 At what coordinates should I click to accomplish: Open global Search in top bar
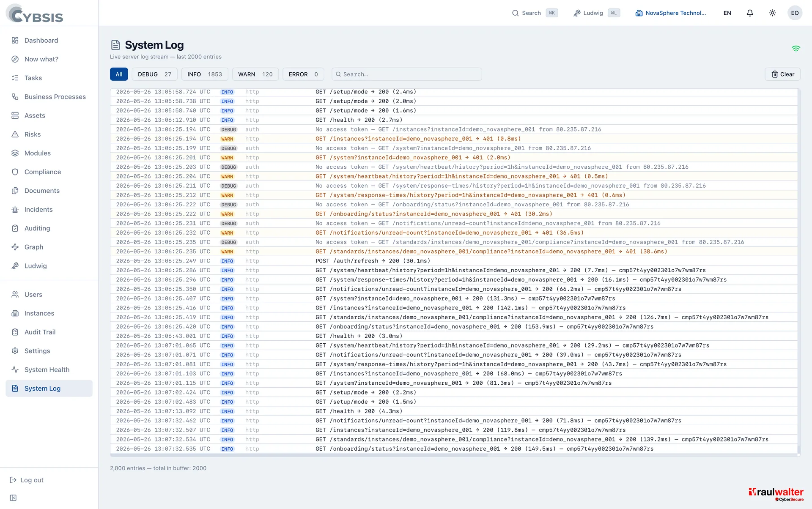pyautogui.click(x=535, y=13)
